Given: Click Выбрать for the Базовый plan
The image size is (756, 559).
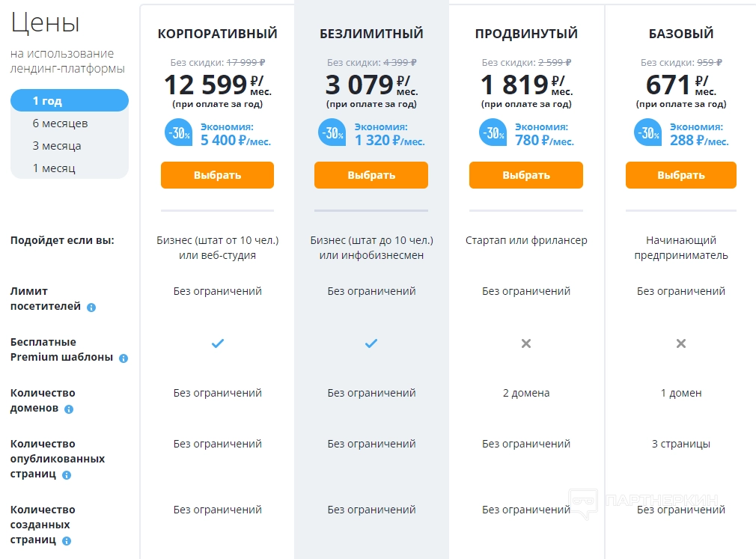Looking at the screenshot, I should [x=681, y=175].
